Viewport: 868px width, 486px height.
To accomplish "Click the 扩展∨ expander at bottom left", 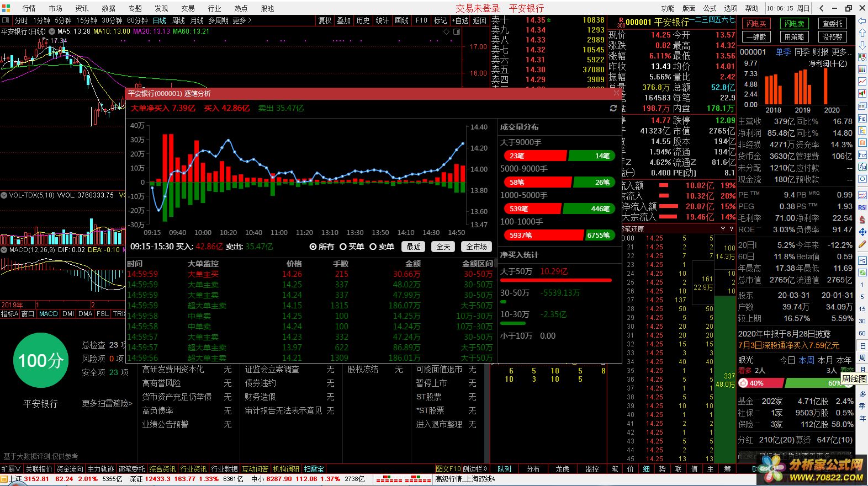I will pos(10,469).
